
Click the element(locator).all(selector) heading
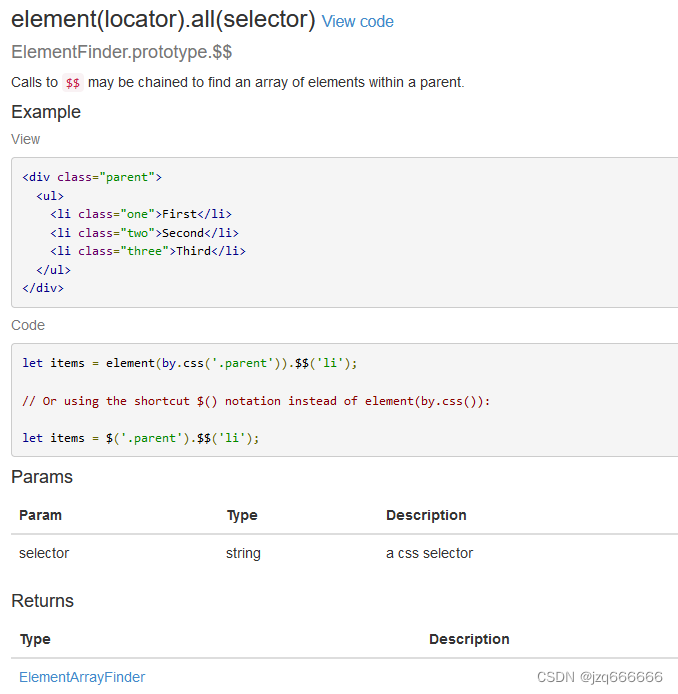pyautogui.click(x=163, y=19)
